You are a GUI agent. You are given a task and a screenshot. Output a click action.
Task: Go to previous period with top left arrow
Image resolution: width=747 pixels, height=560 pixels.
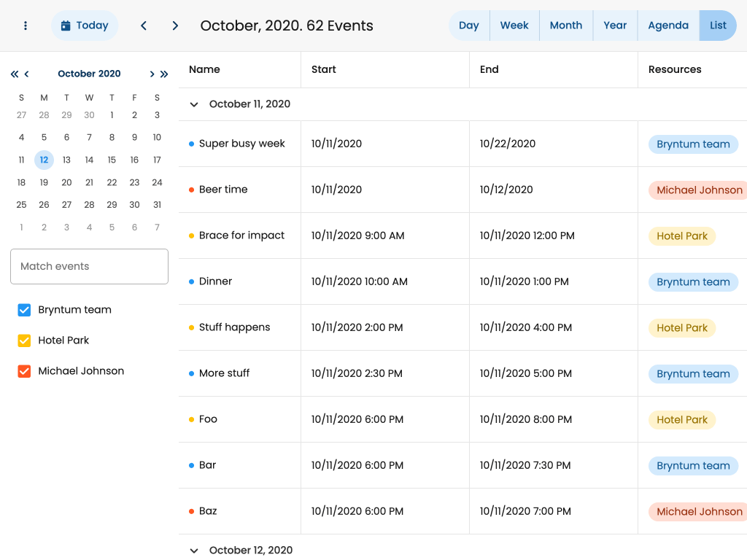[144, 26]
